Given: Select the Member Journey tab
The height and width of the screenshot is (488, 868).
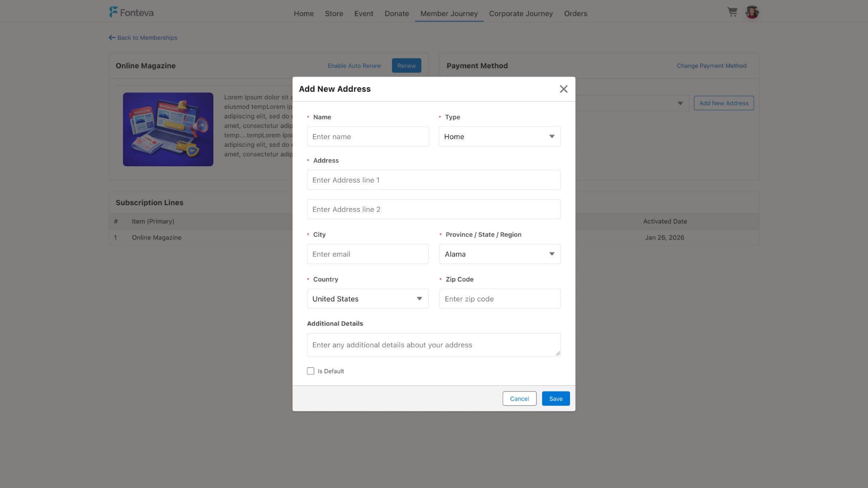Looking at the screenshot, I should [449, 14].
